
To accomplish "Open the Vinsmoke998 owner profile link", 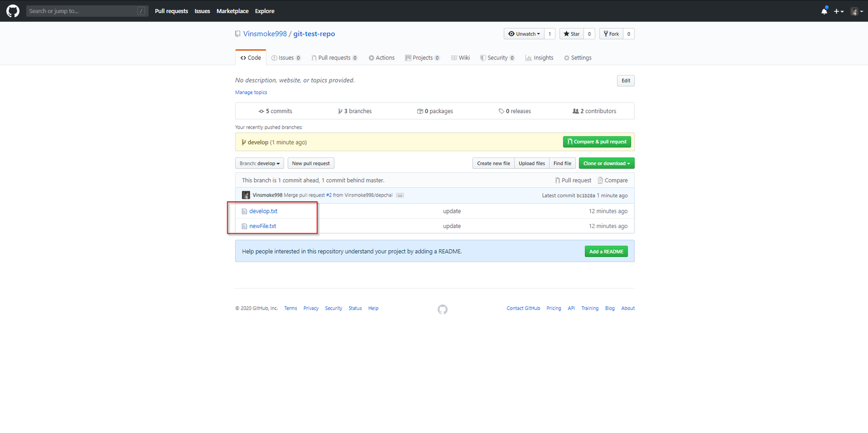I will click(x=265, y=34).
